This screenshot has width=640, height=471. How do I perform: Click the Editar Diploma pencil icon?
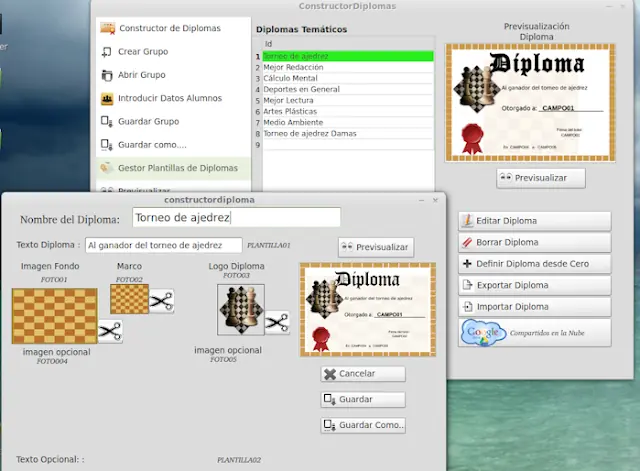tap(467, 221)
